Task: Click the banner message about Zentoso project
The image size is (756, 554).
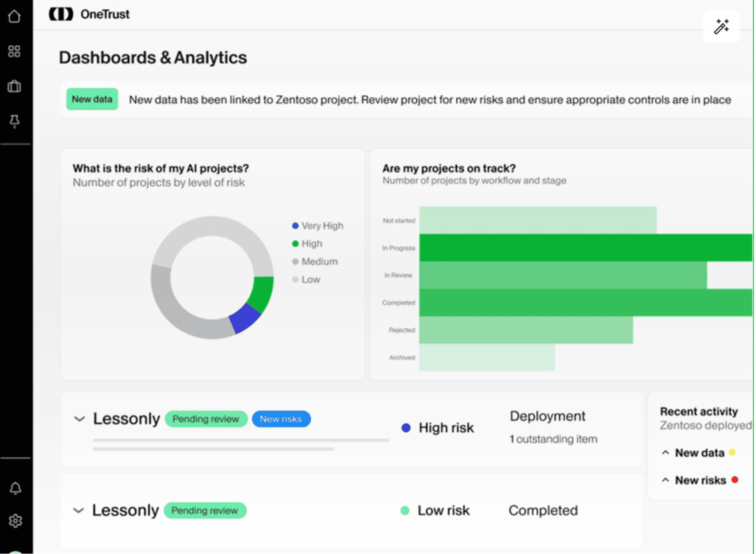Action: point(430,100)
